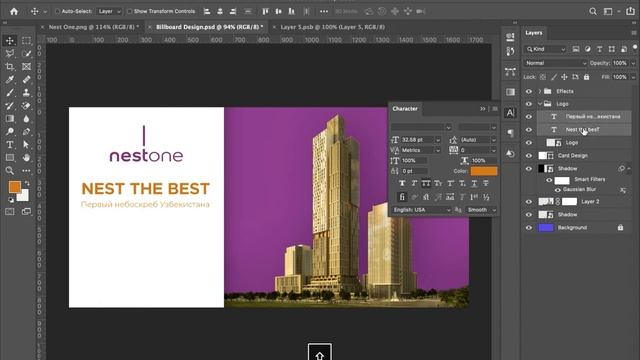Viewport: 640px width, 360px height.
Task: Toggle All Caps style in Character panel
Action: click(426, 183)
